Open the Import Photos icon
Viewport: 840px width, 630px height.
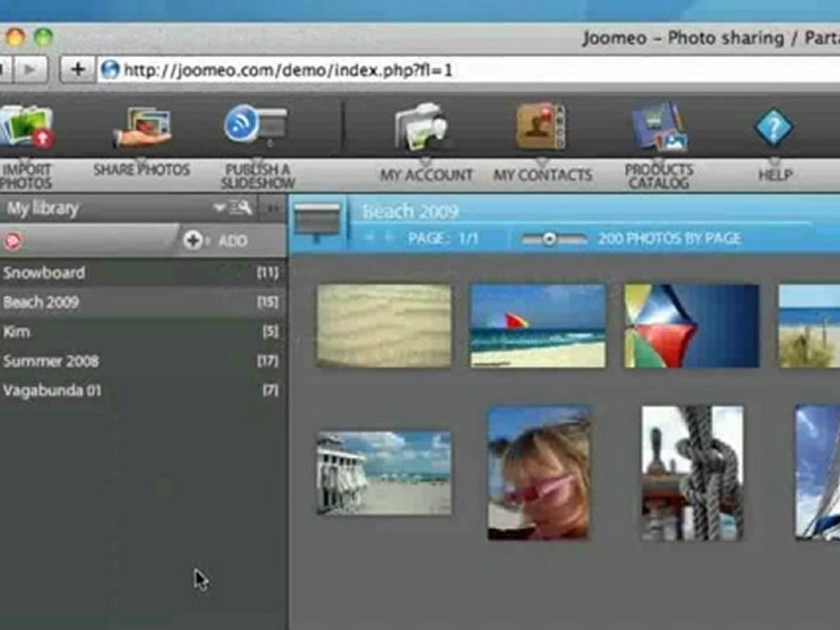tap(25, 127)
